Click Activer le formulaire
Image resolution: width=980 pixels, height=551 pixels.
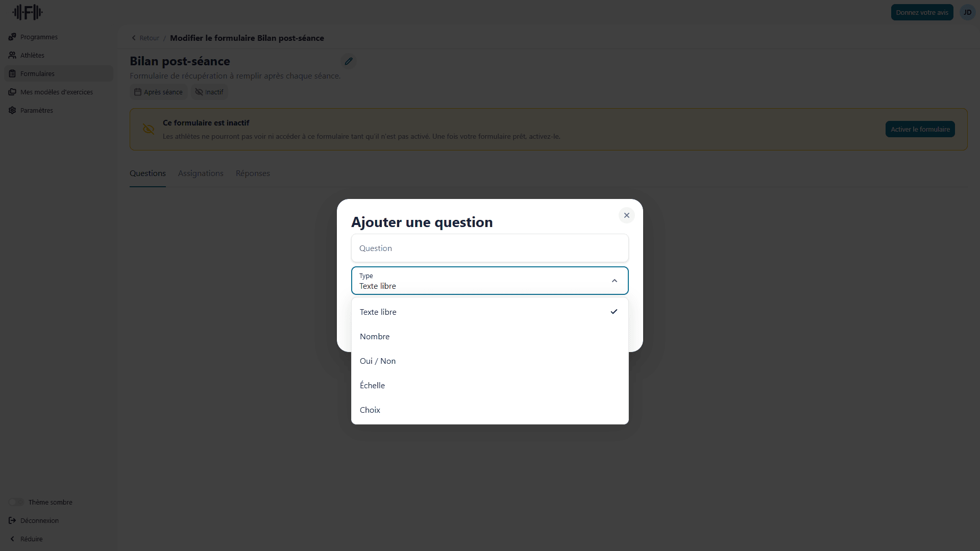click(920, 129)
